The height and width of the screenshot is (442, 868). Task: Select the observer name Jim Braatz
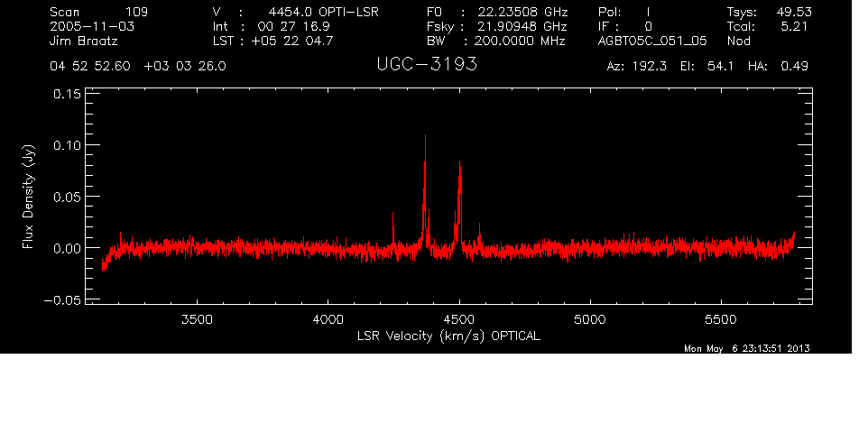(84, 41)
